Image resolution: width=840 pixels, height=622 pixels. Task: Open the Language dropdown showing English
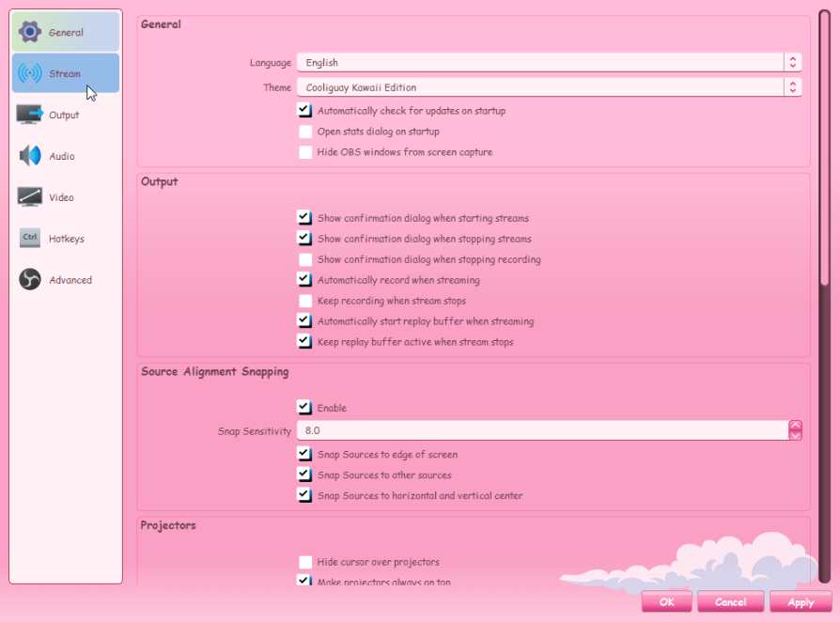point(549,63)
